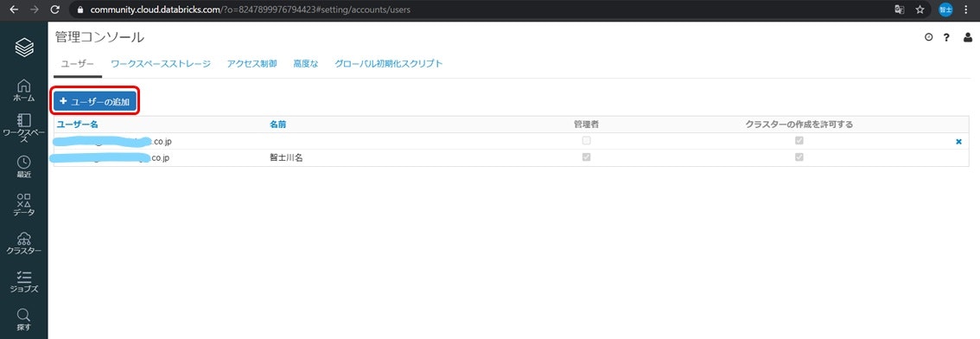
Task: Open グローバル初期化スクリプト tab
Action: [388, 64]
